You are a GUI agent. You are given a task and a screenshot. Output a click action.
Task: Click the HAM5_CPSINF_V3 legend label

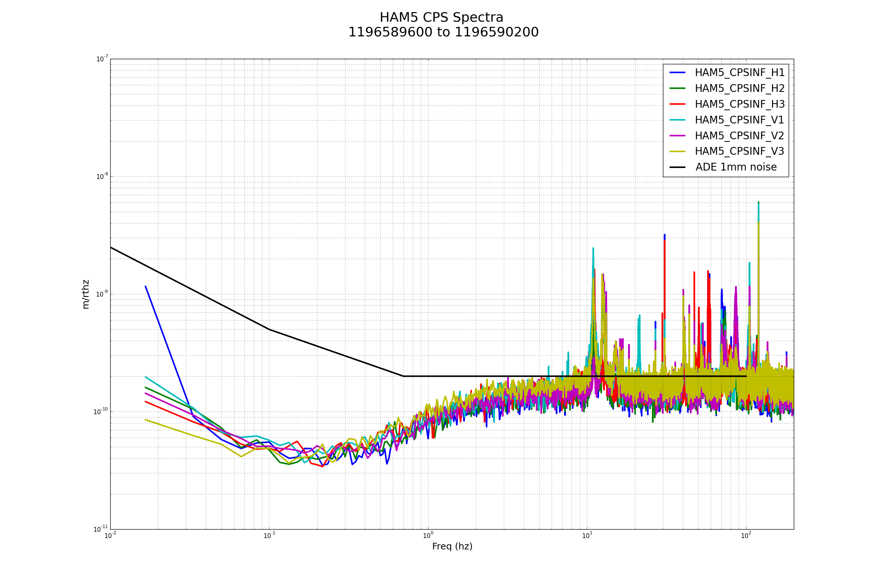[x=739, y=151]
